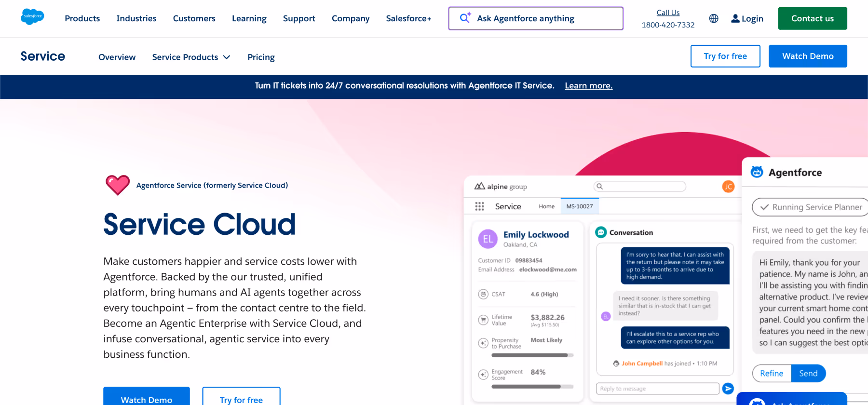Screen dimensions: 868x405
Task: Open the language globe icon
Action: pos(714,18)
